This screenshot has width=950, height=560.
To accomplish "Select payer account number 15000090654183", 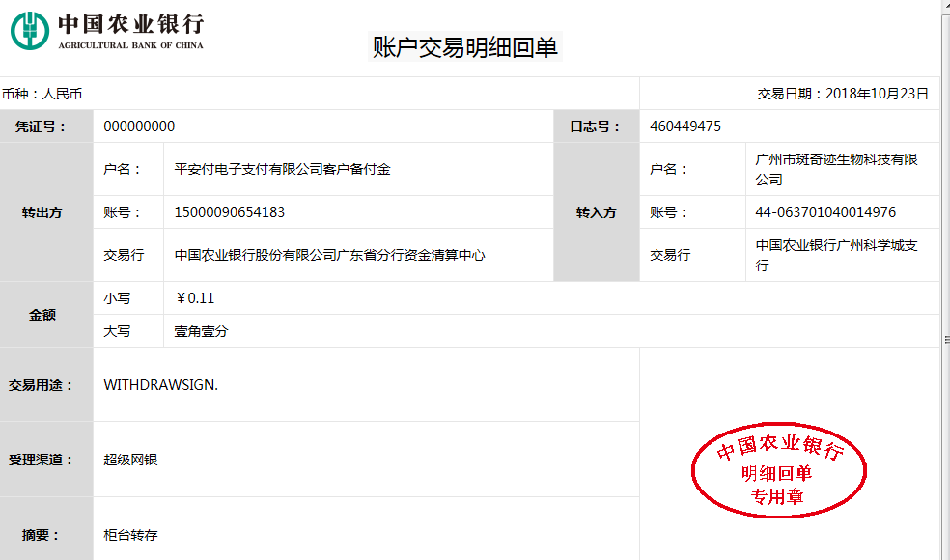I will click(230, 212).
